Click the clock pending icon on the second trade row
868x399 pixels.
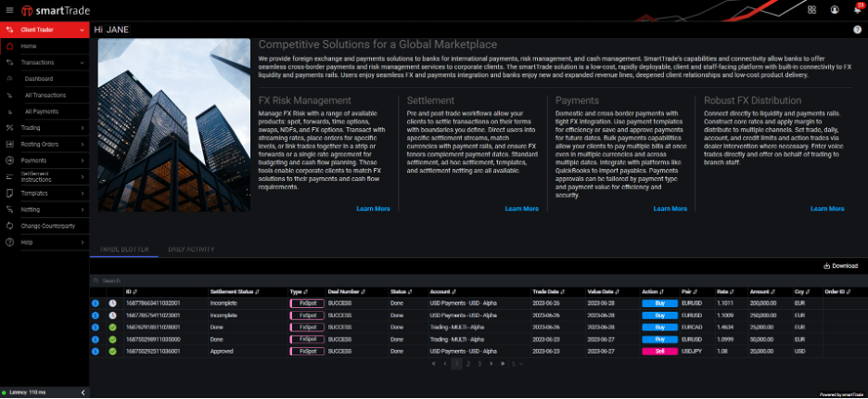(x=112, y=315)
